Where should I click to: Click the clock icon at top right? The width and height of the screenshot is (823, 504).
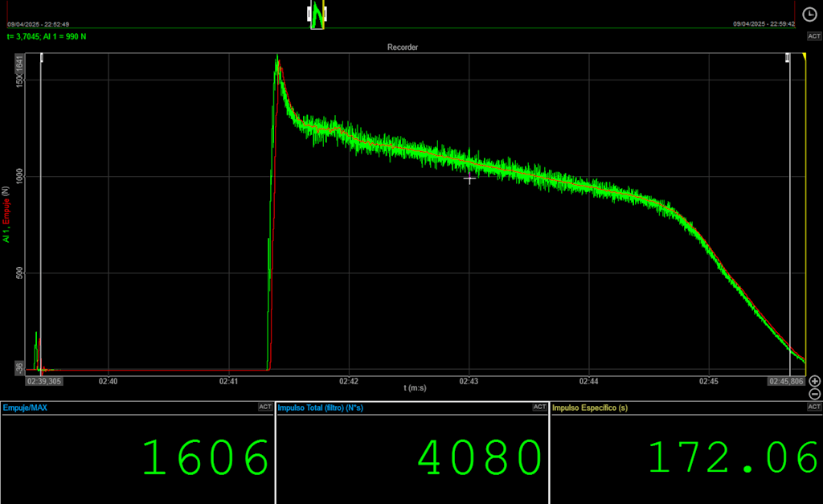[809, 14]
